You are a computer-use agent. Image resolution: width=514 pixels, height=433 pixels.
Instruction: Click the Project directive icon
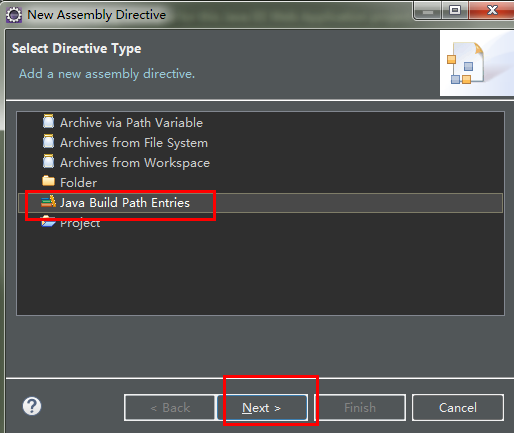point(48,222)
